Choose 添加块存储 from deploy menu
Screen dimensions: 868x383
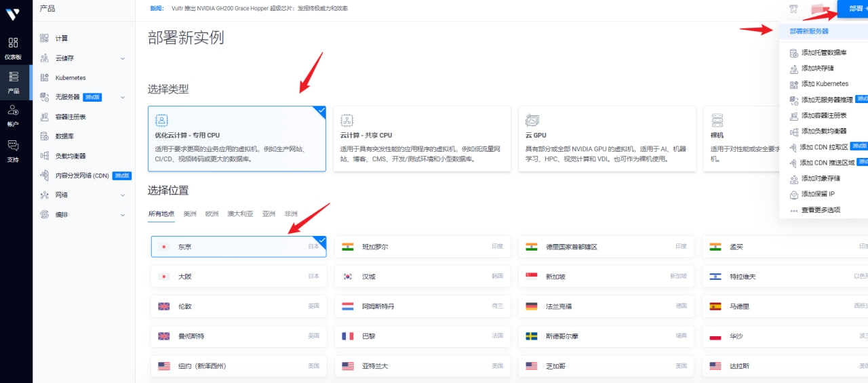(x=817, y=68)
